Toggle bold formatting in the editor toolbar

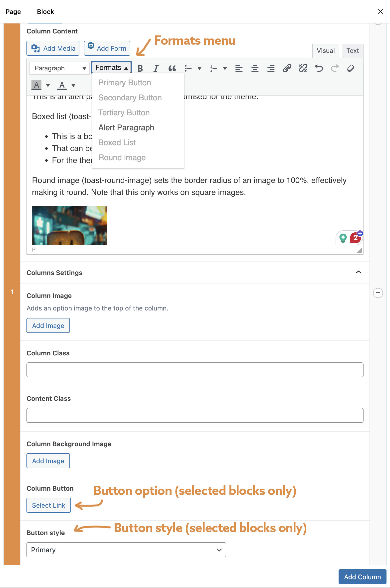[x=140, y=68]
